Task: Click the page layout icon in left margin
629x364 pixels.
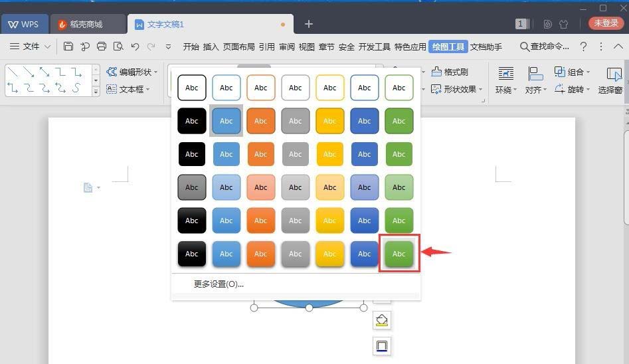Action: point(88,187)
